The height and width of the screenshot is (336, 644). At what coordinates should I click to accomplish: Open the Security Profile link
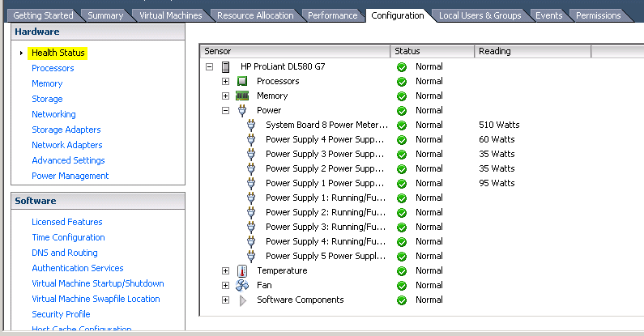pos(61,314)
